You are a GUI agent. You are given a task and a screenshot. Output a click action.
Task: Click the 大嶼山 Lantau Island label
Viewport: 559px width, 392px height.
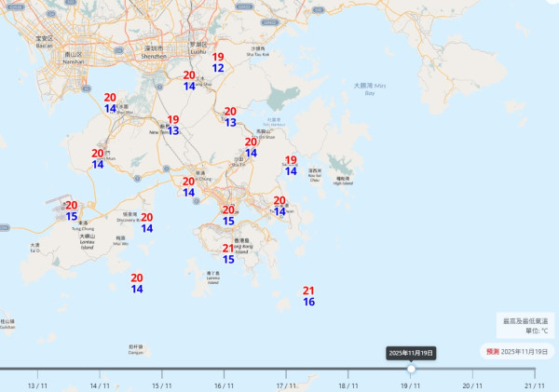(x=87, y=241)
